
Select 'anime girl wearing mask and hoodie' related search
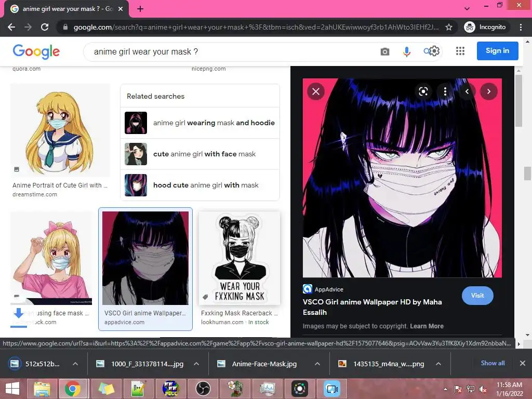(x=200, y=123)
